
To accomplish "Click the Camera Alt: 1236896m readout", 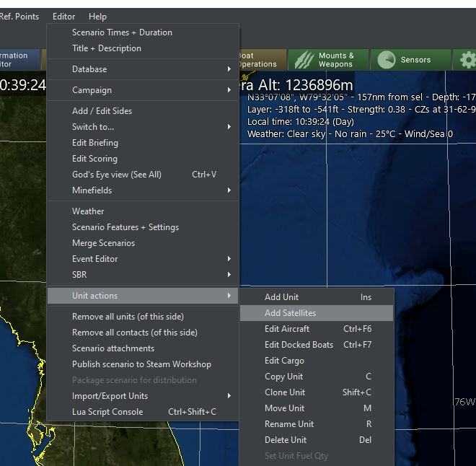I will (296, 85).
